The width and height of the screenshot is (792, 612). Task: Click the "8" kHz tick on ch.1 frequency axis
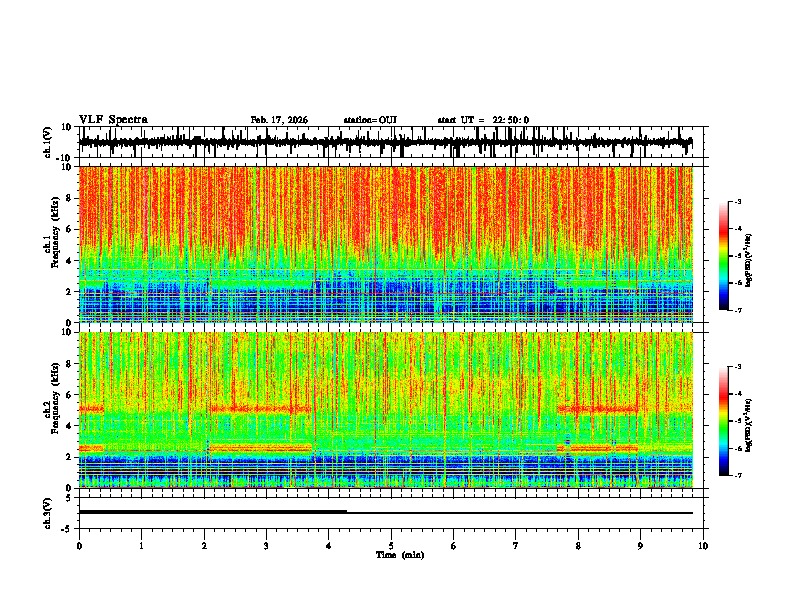(69, 198)
